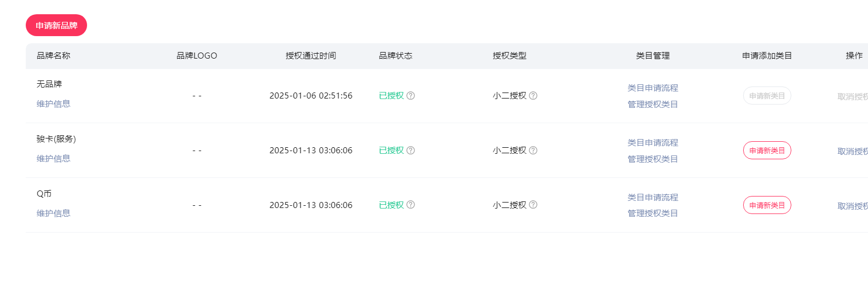This screenshot has width=868, height=283.
Task: Click 取消授权 for 骏卡(服务) row
Action: coord(853,151)
